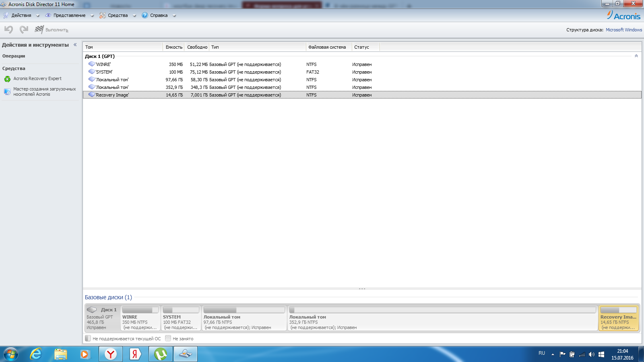This screenshot has height=362, width=644.
Task: Click Recovery Image partition usage bar
Action: tap(619, 310)
